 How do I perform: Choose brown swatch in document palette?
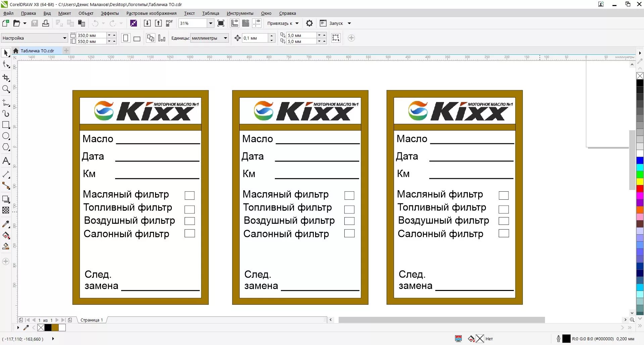point(55,327)
